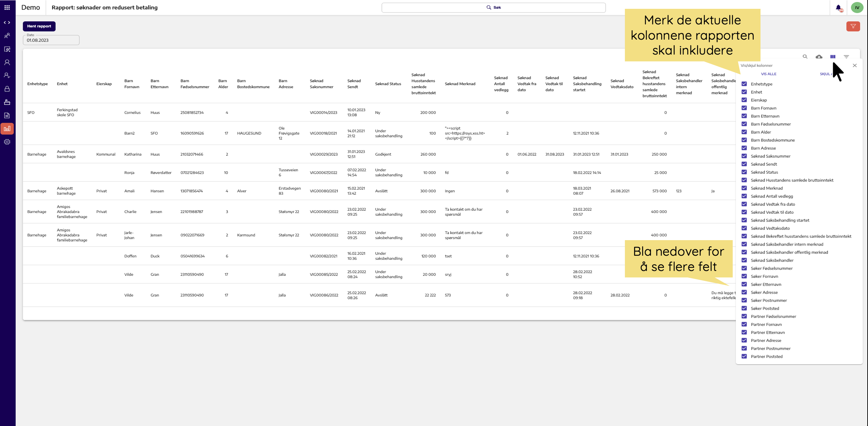The width and height of the screenshot is (868, 426).
Task: Uncheck the Eierskap column checkbox
Action: click(x=744, y=100)
